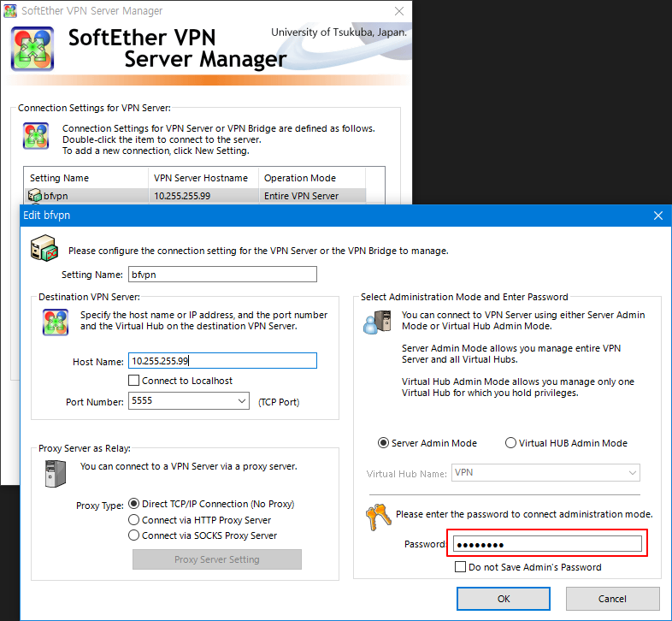Click the icon beside the Connection Settings description
Screen dimensions: 672x621
(x=36, y=136)
